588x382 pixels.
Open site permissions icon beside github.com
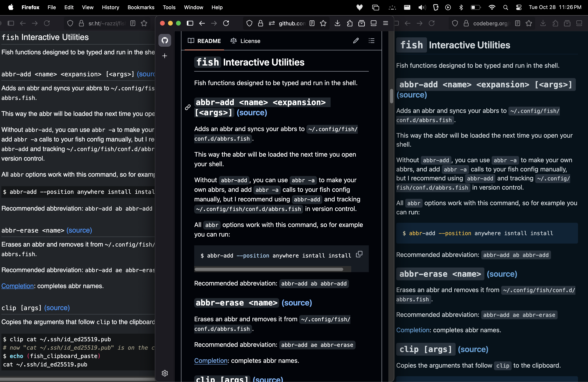point(272,23)
